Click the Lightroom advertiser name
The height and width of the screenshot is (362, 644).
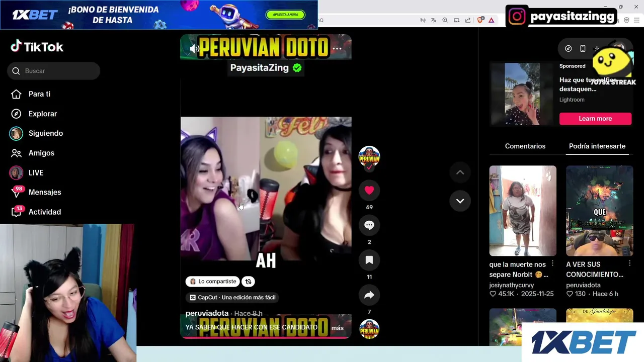pyautogui.click(x=572, y=100)
